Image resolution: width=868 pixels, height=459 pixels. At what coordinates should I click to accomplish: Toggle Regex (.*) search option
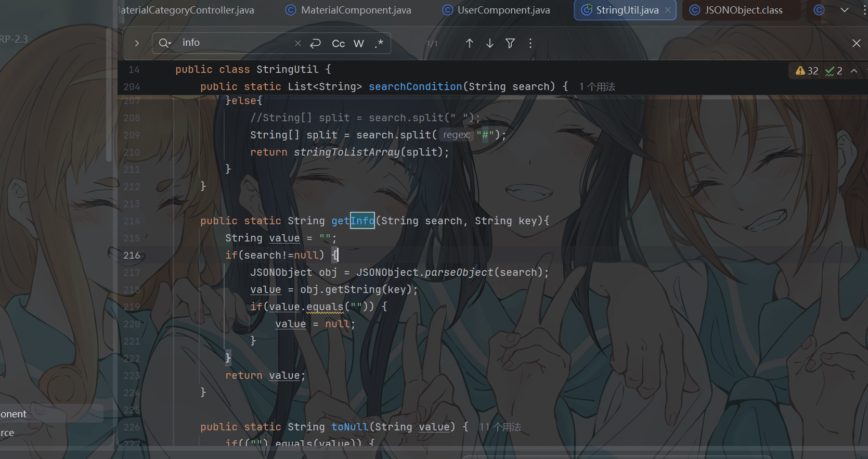379,43
